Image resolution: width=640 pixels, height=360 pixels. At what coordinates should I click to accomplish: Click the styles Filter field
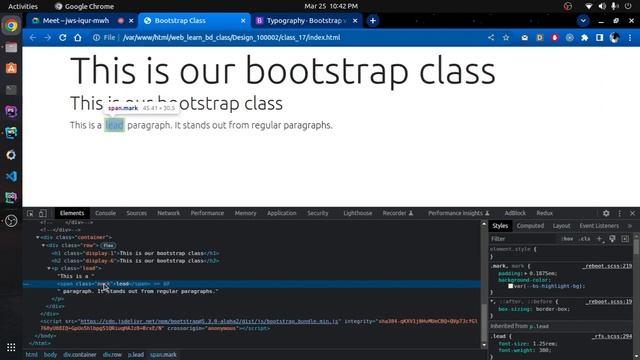[x=522, y=239]
